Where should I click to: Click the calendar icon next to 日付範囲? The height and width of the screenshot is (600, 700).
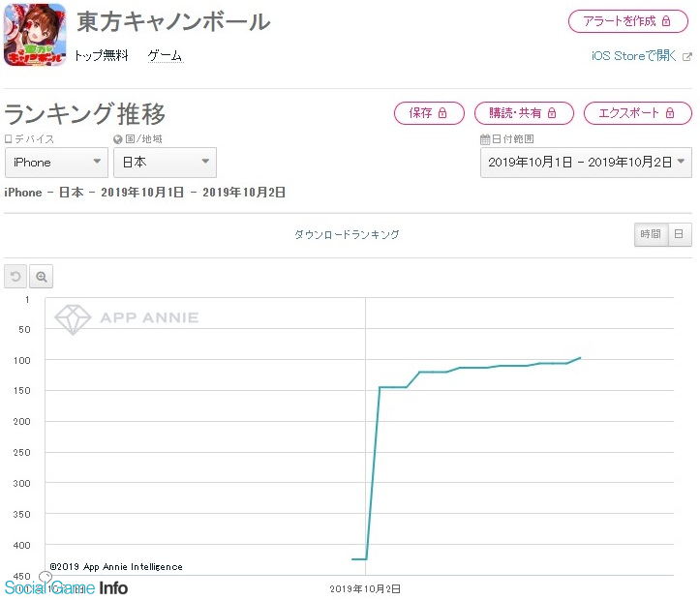[485, 139]
